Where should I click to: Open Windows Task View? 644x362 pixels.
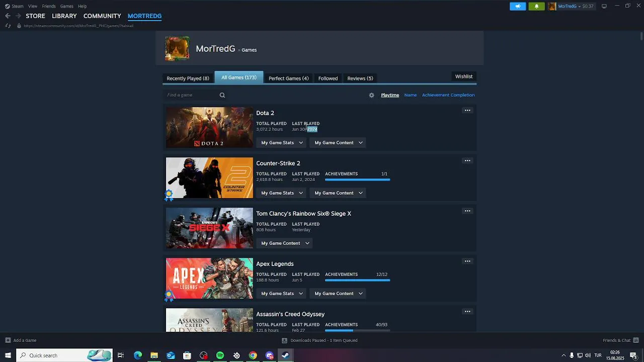pos(121,355)
